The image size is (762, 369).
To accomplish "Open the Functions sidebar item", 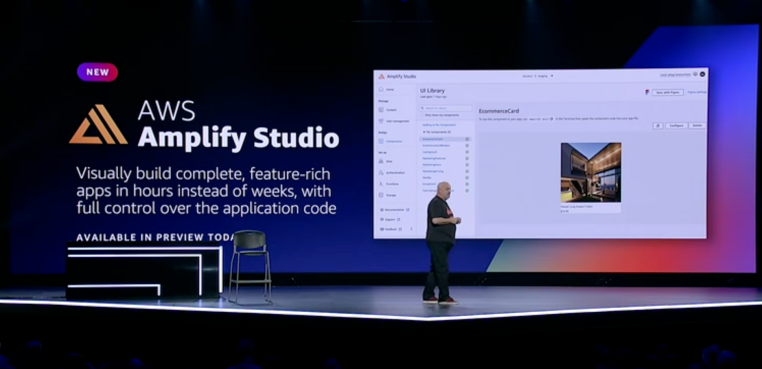I will 389,184.
